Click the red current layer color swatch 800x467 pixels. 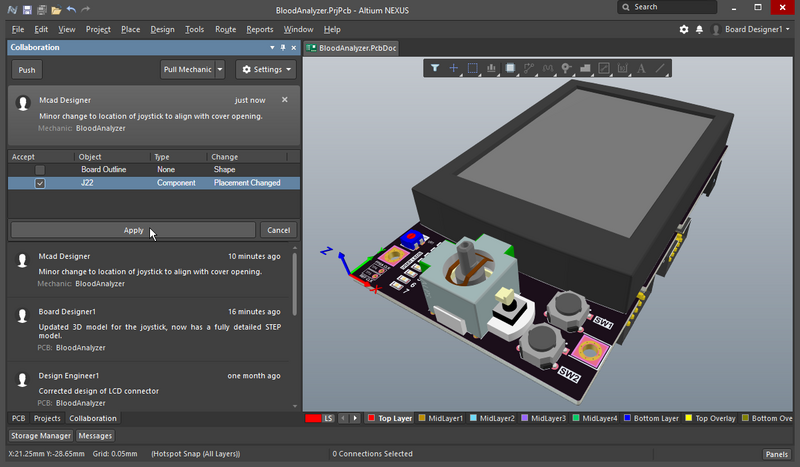(x=313, y=419)
